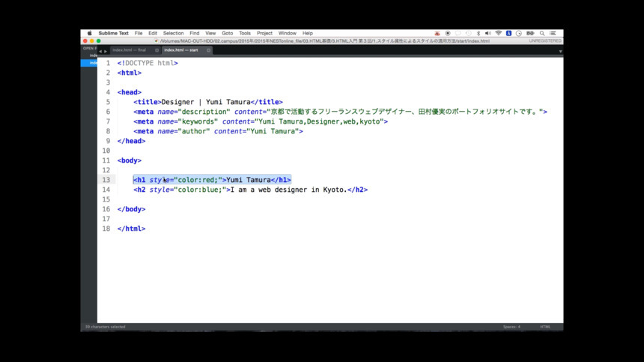Open the Sublime Text application menu

[x=113, y=33]
